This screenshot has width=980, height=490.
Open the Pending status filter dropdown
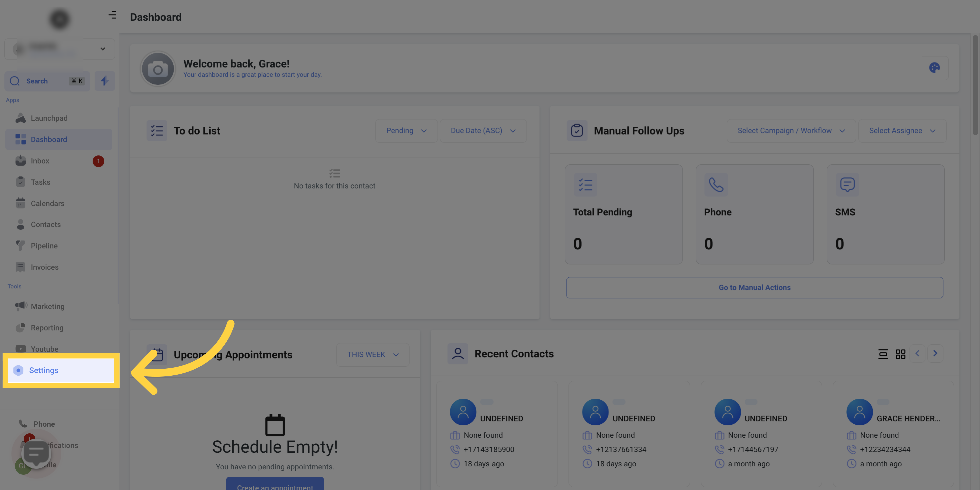[x=406, y=130]
